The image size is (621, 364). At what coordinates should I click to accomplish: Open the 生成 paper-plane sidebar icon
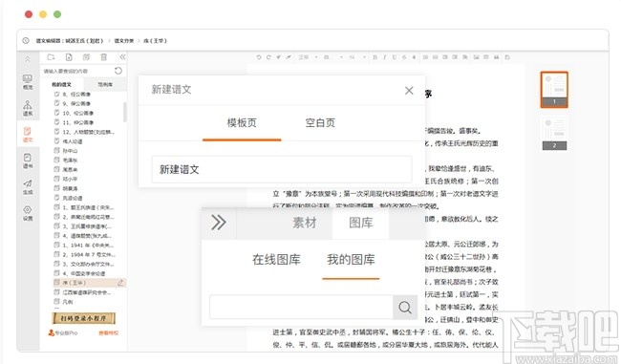coord(28,187)
